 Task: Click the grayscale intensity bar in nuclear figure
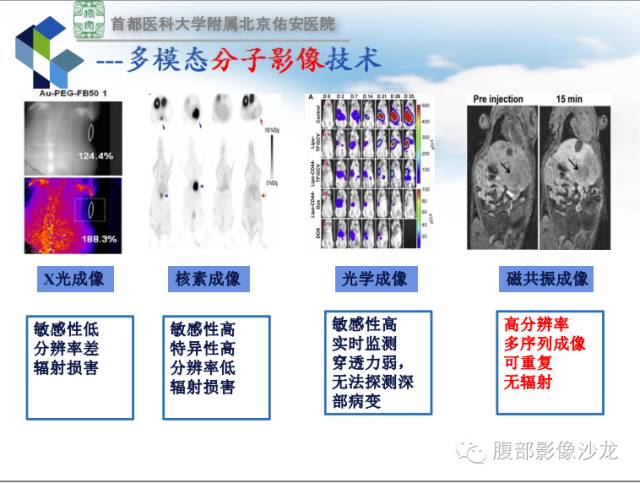tap(272, 156)
